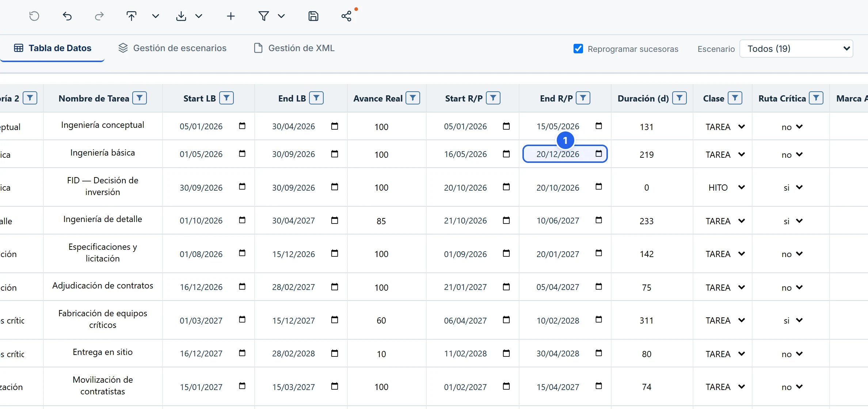The width and height of the screenshot is (868, 409).
Task: Edit Avance Real 85 for Ingeniería de detalle
Action: pos(381,221)
